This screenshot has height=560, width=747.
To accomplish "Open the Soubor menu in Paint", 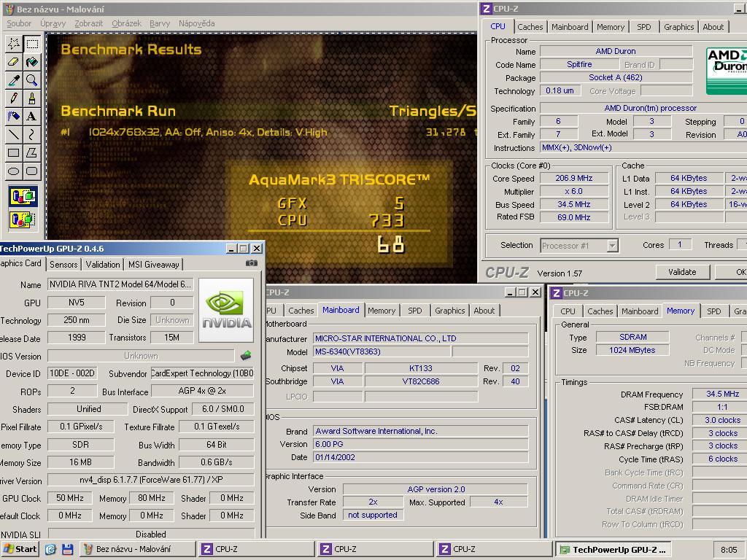I will pos(19,23).
